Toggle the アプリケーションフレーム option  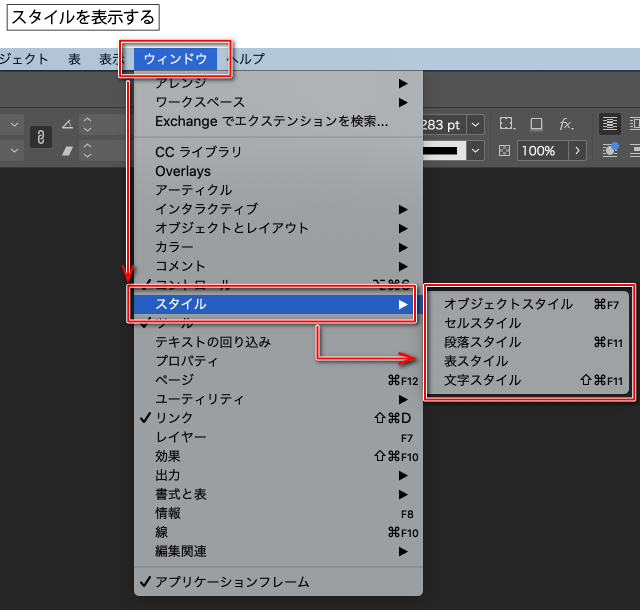tap(278, 582)
